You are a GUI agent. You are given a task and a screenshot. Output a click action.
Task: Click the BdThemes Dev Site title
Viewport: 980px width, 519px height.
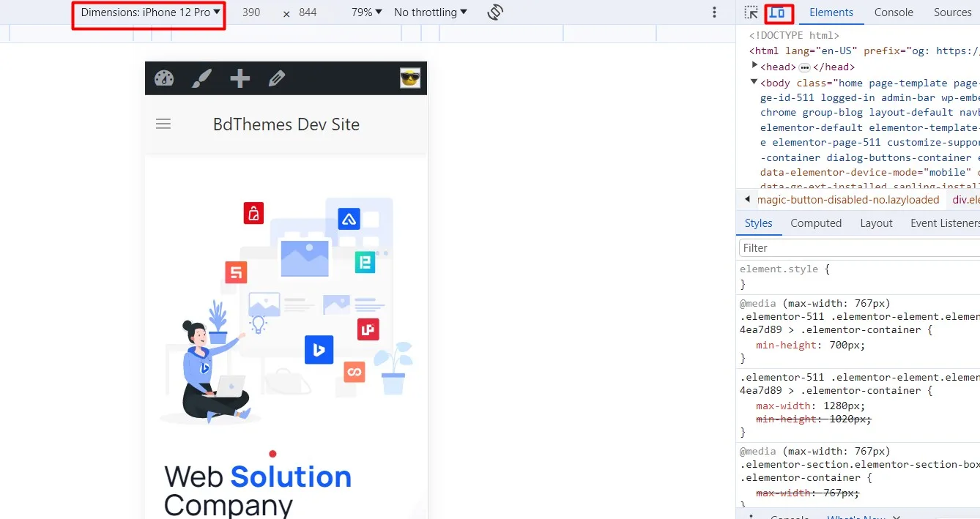coord(286,124)
